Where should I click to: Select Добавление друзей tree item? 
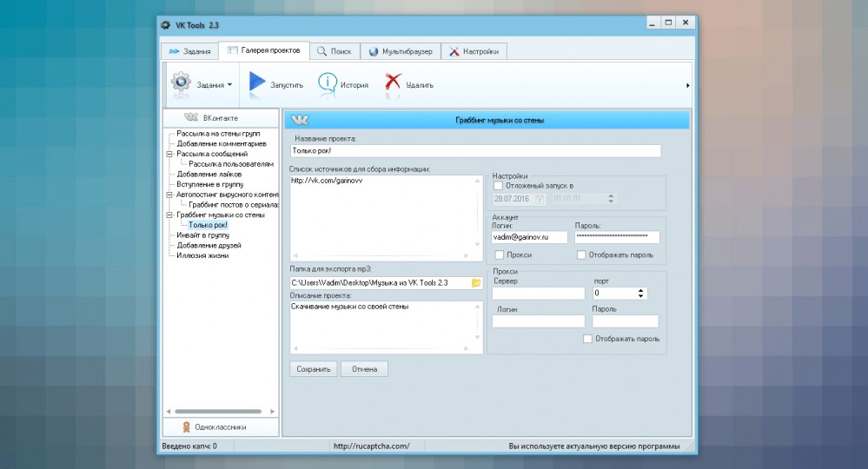point(209,246)
